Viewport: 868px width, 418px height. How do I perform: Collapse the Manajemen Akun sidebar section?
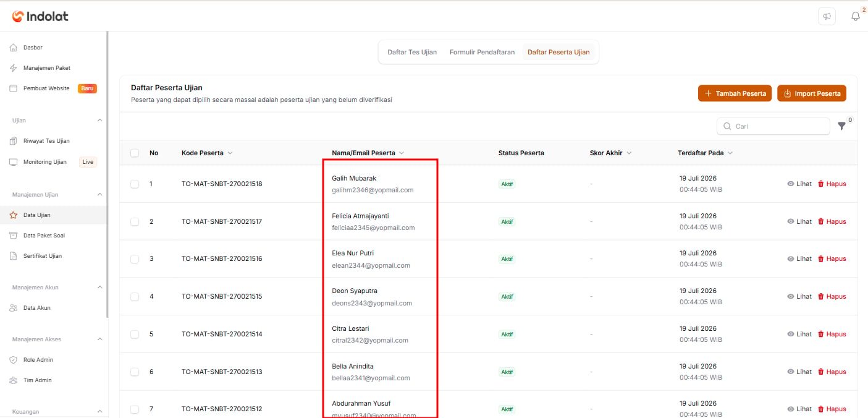[100, 288]
